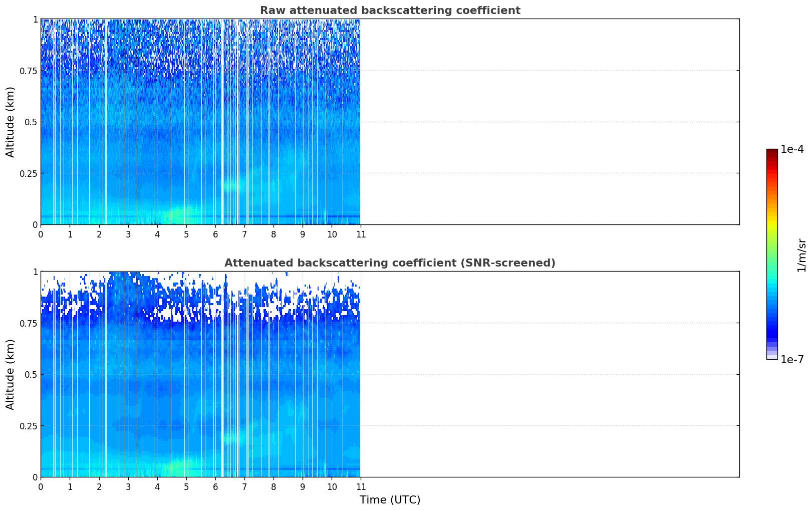Screen dimensions: 812x511
Task: Click the 0.75 altitude tick on the SNR-screened plot
Action: pos(29,323)
